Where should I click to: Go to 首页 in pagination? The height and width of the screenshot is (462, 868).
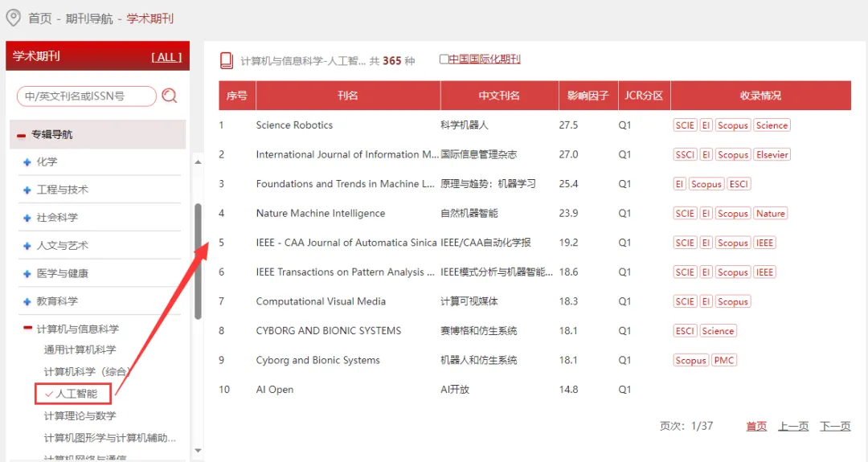point(756,426)
